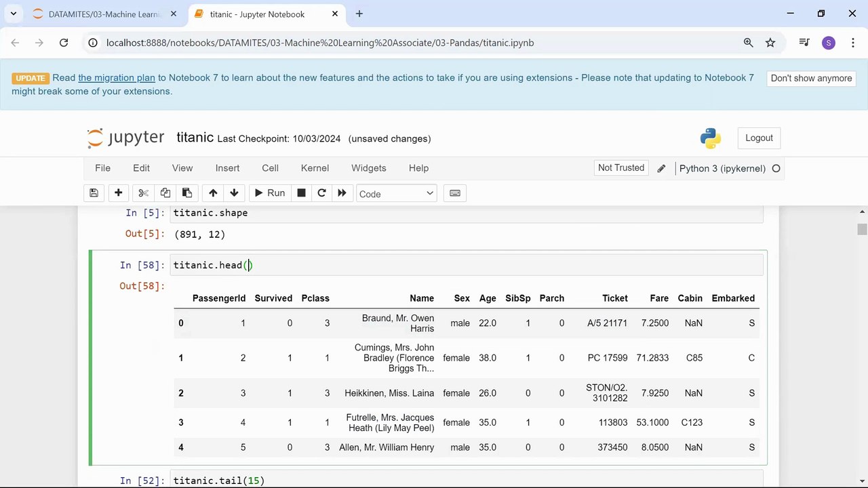Click the page vertical scrollbar thumb
This screenshot has width=868, height=488.
[862, 230]
